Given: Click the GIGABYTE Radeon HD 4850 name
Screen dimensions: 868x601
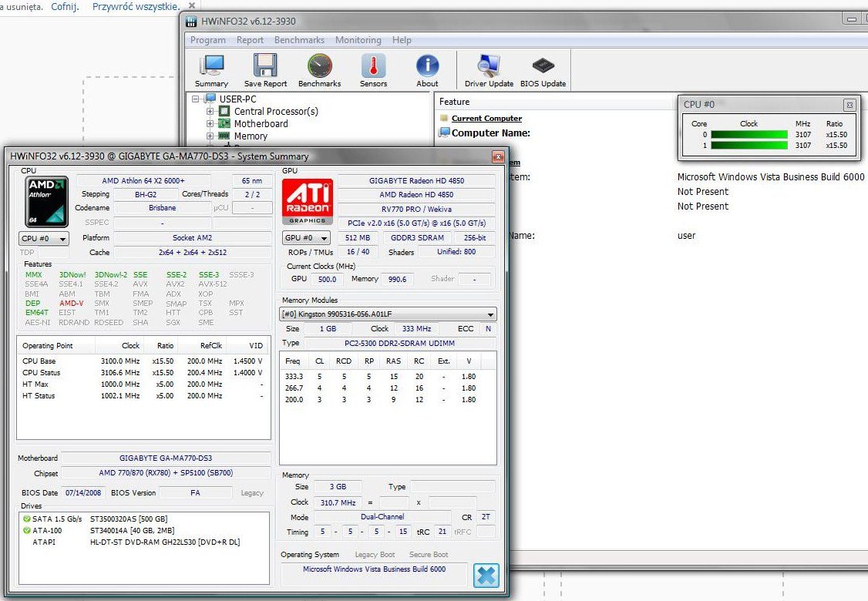Looking at the screenshot, I should (416, 181).
